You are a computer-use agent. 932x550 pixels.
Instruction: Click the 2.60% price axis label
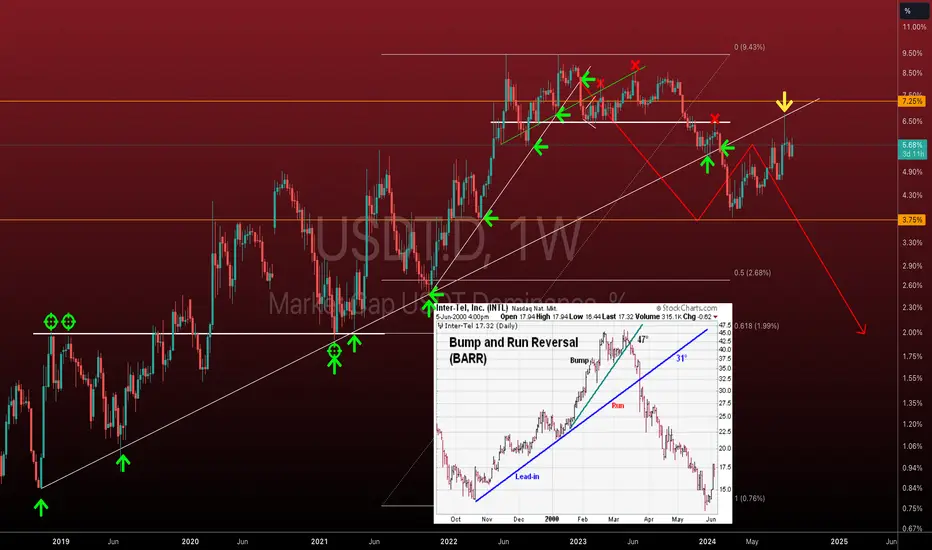[x=912, y=286]
